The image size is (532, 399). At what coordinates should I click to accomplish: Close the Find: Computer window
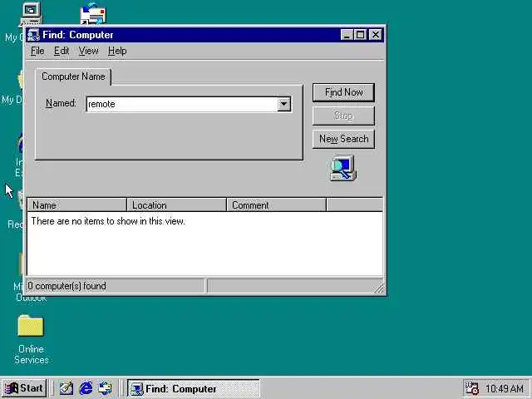pos(376,35)
